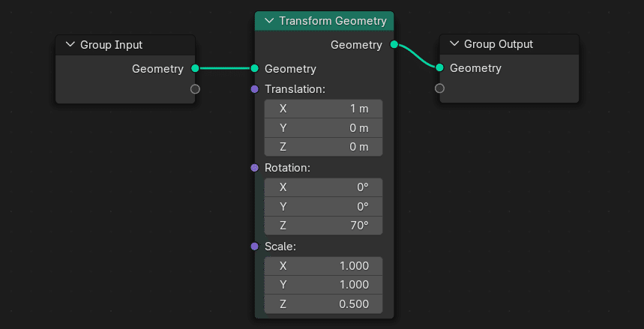Click the Translation: label

[x=295, y=88]
